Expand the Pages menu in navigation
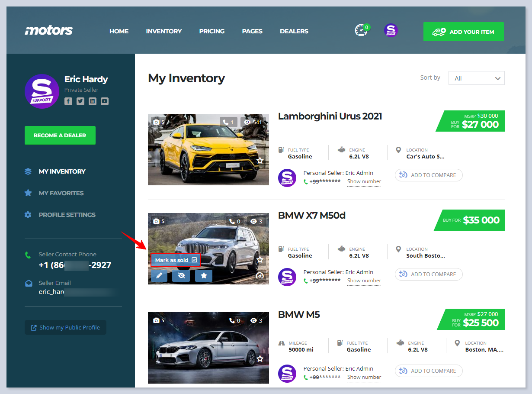Viewport: 532px width, 394px height. (252, 31)
